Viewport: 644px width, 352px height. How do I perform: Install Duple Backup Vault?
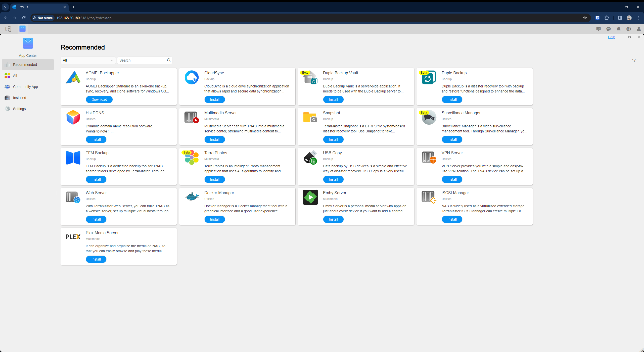point(333,99)
